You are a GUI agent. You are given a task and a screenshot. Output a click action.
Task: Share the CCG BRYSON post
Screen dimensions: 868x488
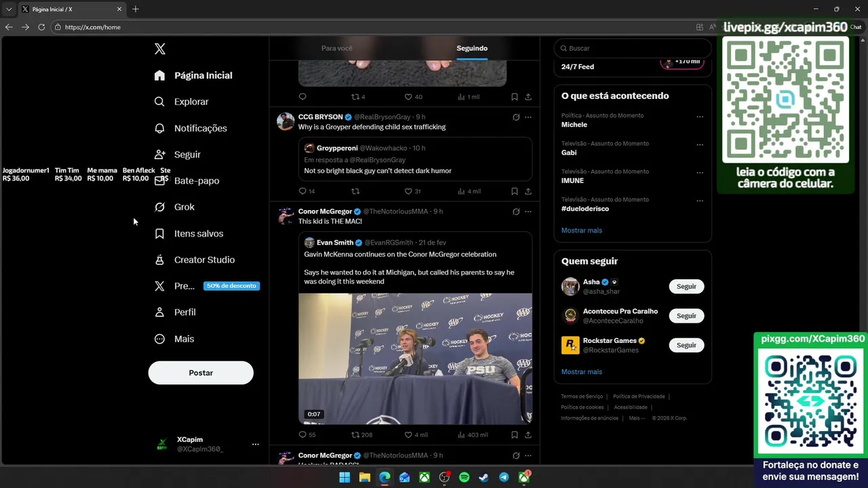click(x=528, y=191)
